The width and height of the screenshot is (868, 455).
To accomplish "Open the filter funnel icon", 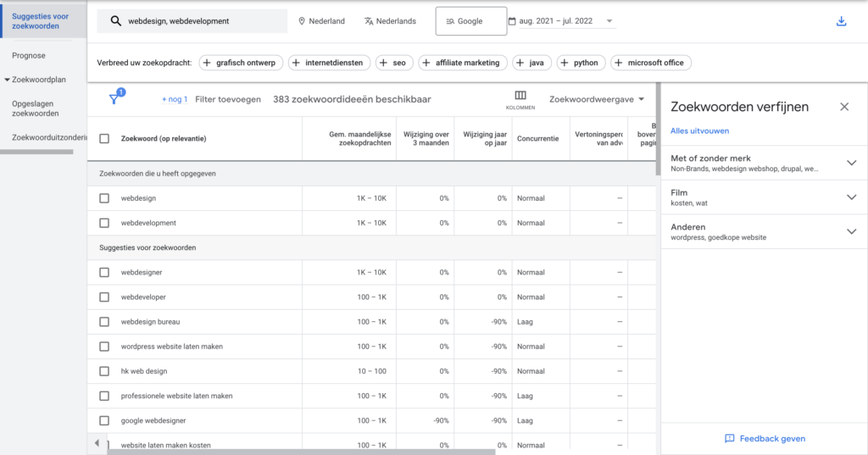I will [114, 99].
